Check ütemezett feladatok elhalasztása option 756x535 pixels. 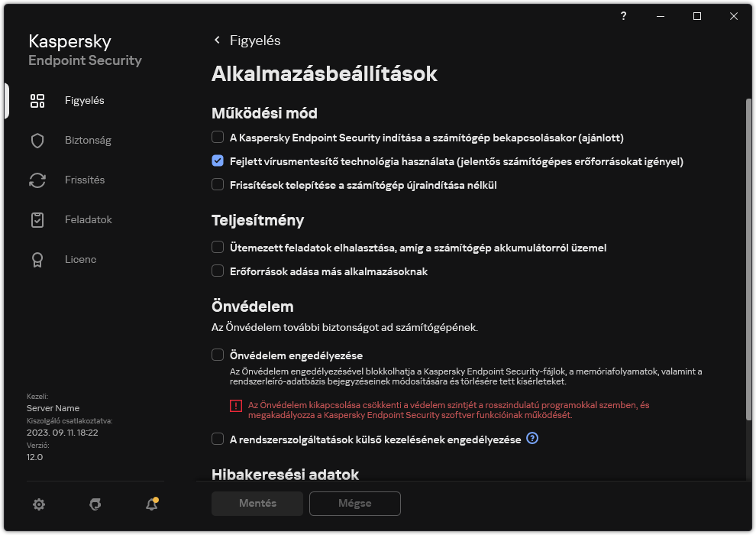216,248
